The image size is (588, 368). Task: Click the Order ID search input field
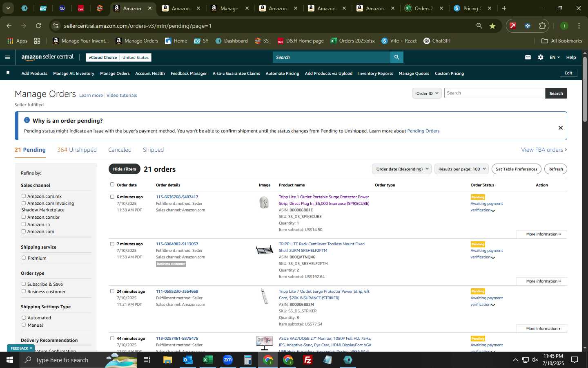click(x=494, y=93)
